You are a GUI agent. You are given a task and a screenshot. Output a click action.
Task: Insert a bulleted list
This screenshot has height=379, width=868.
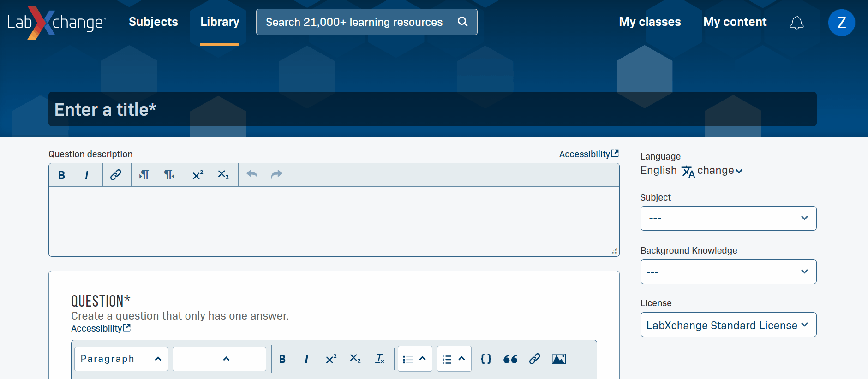[x=407, y=359]
